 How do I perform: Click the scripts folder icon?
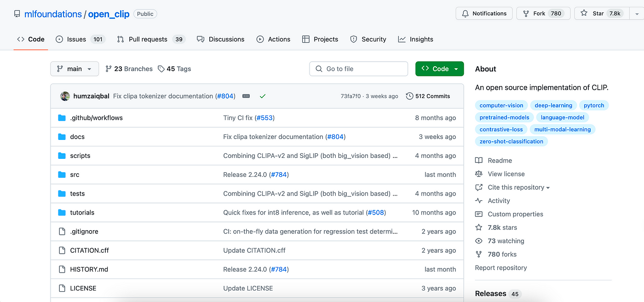click(62, 156)
